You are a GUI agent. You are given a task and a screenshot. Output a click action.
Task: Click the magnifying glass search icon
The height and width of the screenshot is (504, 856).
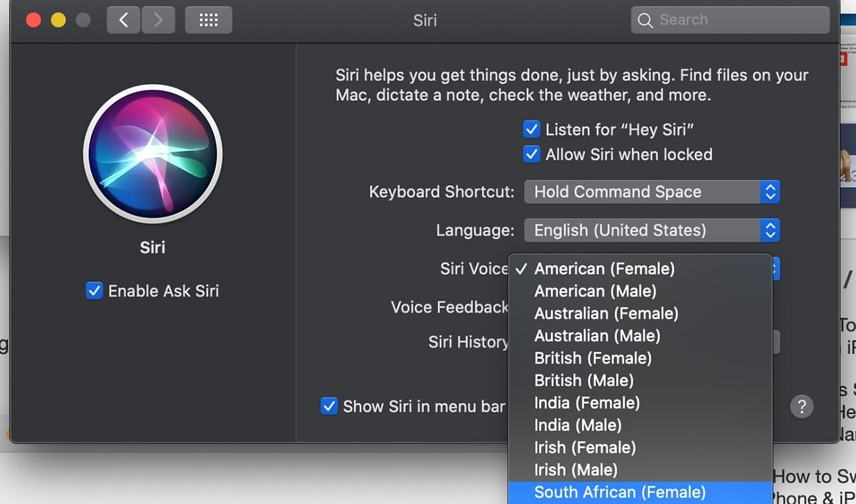tap(645, 20)
